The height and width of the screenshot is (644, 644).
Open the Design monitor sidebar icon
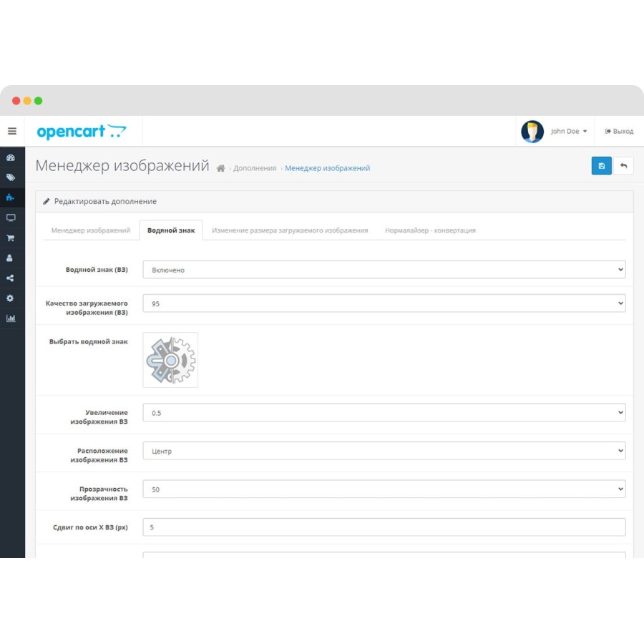(x=11, y=218)
